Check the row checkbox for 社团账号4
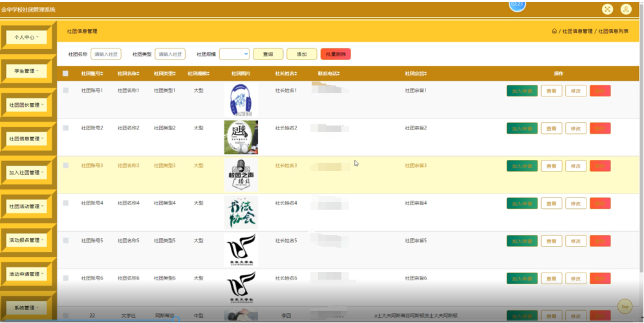The height and width of the screenshot is (323, 644). [x=66, y=203]
